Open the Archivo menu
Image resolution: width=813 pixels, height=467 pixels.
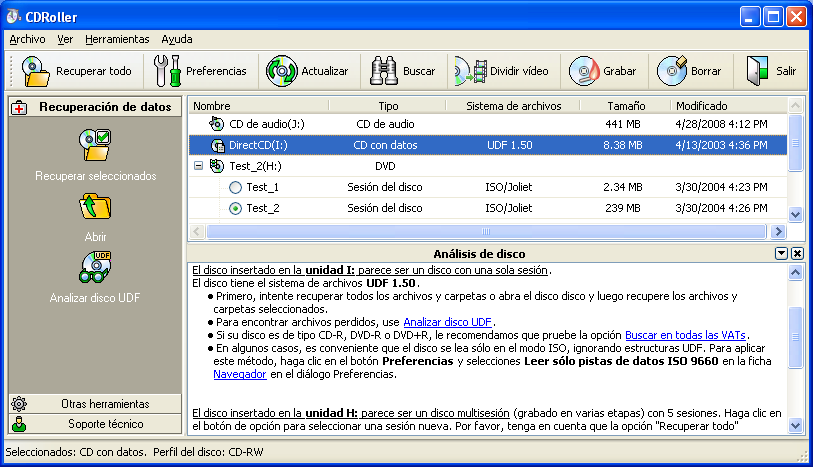pos(27,40)
